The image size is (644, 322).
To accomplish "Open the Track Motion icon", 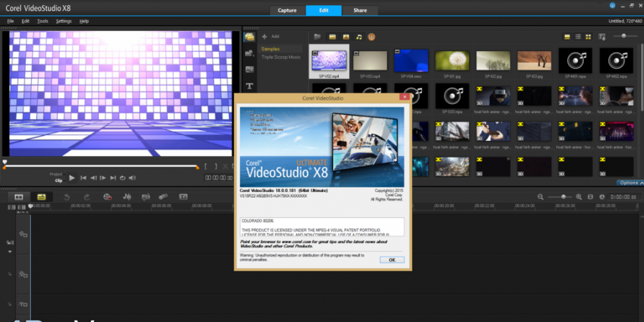I will (163, 197).
